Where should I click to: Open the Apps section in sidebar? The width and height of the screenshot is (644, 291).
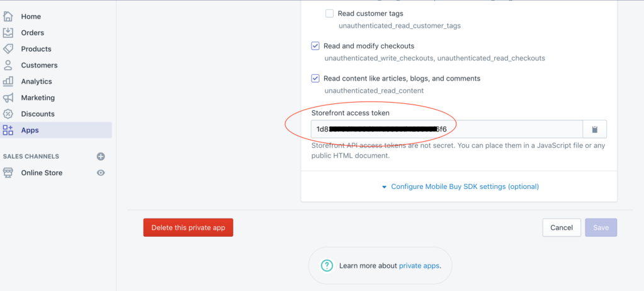pyautogui.click(x=30, y=130)
